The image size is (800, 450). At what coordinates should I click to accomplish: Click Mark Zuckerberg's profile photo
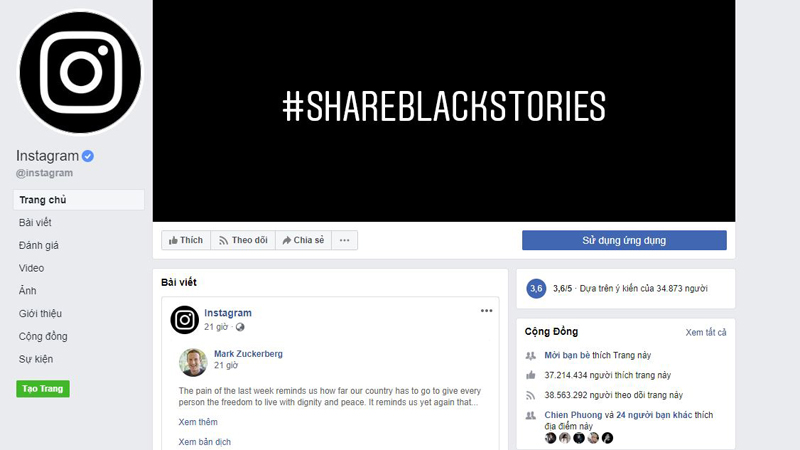(x=193, y=362)
